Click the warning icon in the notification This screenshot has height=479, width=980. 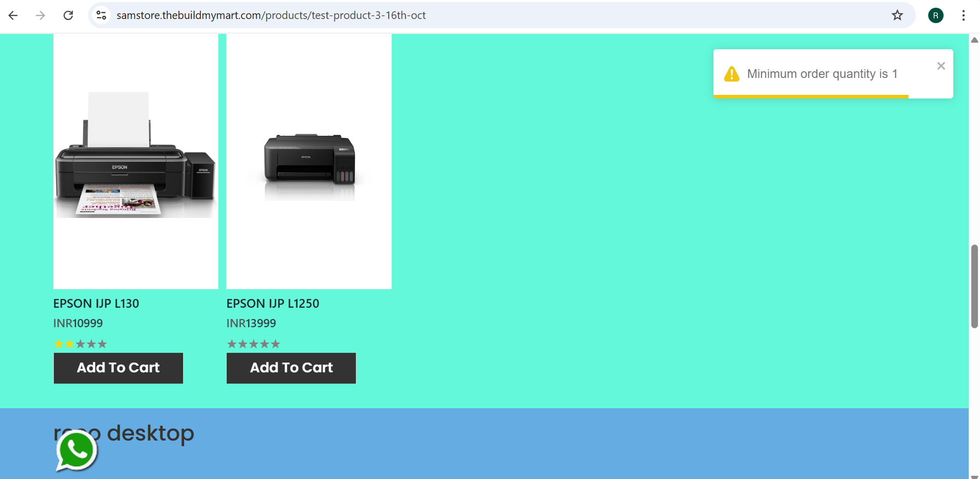[x=732, y=74]
